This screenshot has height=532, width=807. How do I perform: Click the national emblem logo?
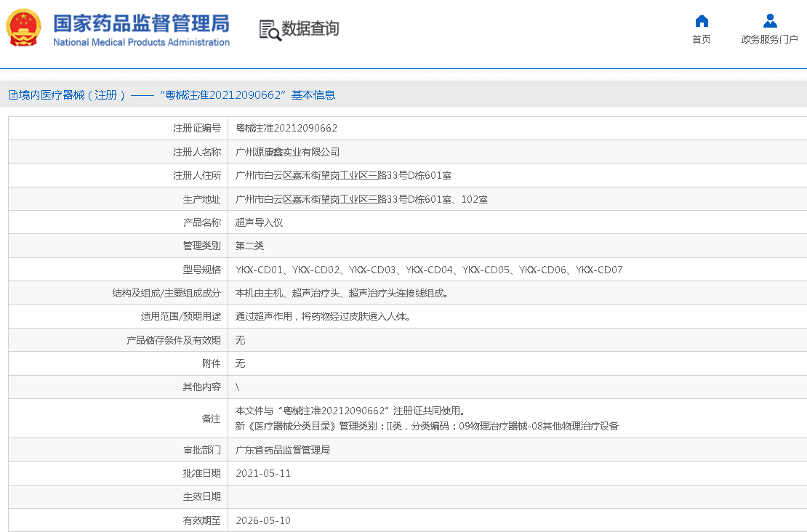click(24, 28)
